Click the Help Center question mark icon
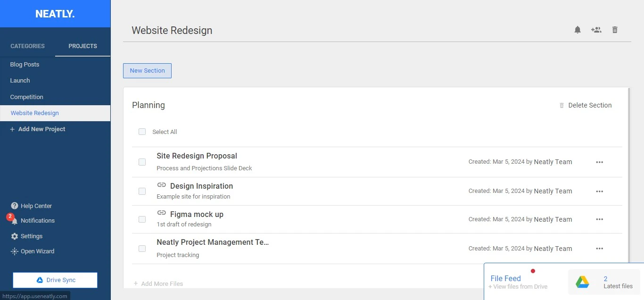The image size is (644, 300). (x=15, y=206)
